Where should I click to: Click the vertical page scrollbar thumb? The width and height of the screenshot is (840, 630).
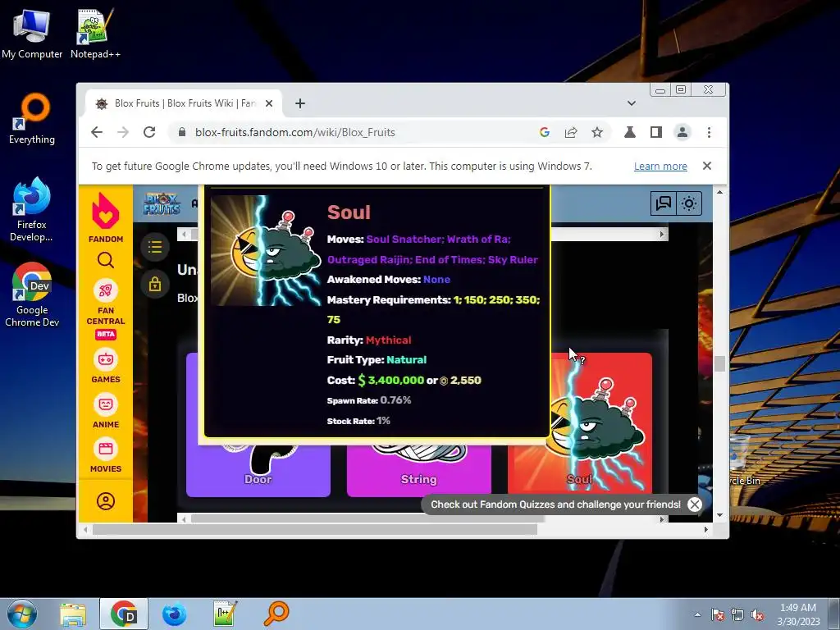click(x=719, y=363)
